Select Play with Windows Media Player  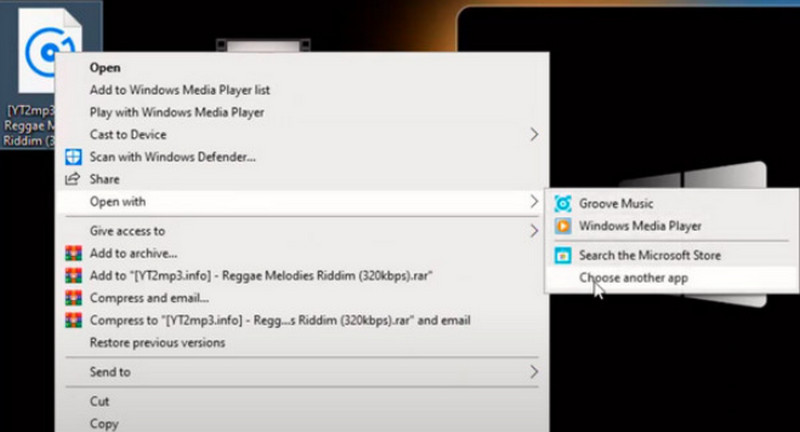[302, 112]
